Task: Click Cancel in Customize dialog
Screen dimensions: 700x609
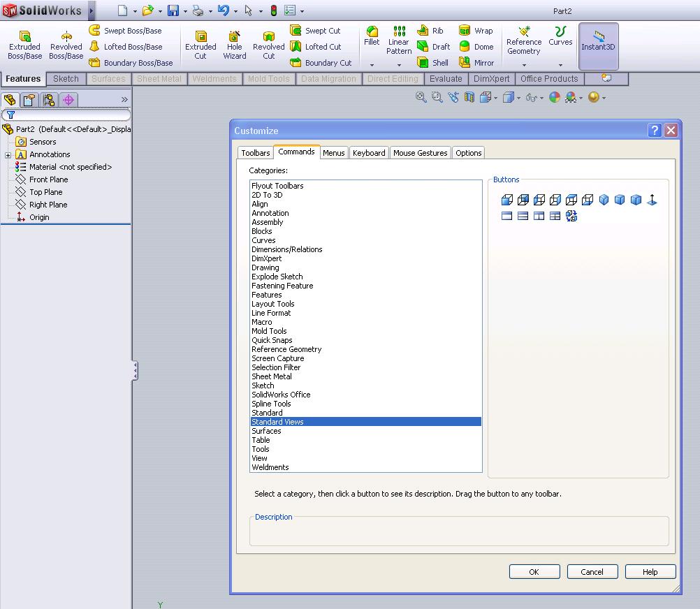Action: (592, 571)
